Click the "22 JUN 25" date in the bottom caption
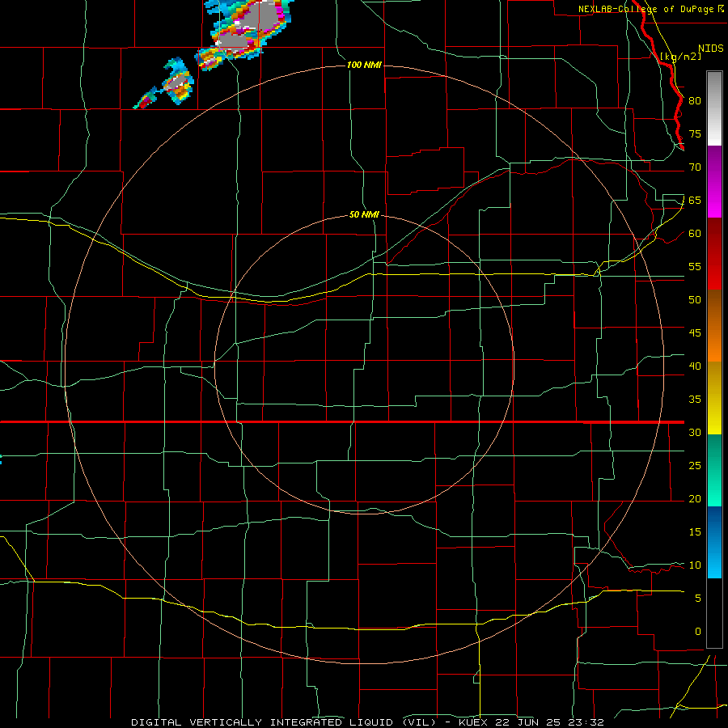The image size is (728, 728). (x=527, y=722)
